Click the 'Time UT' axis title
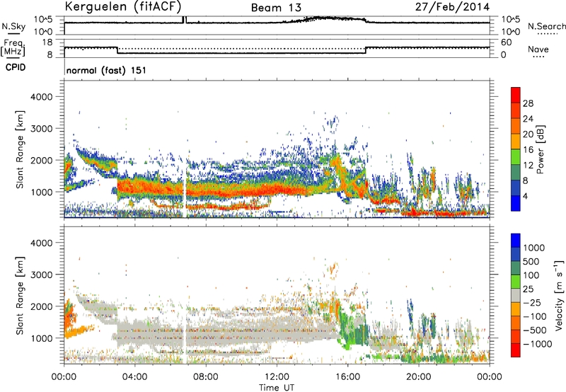Screen dimensions: 566x392 coord(277,387)
